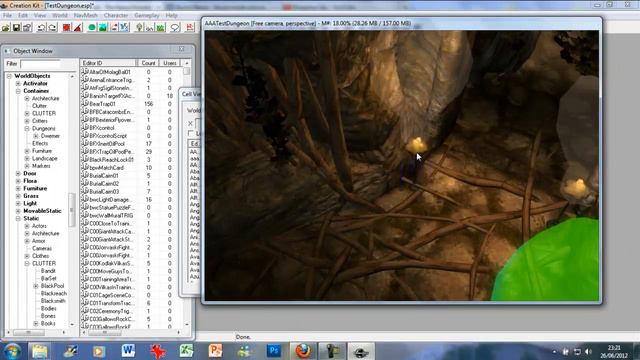The width and height of the screenshot is (640, 360).
Task: Open the View menu
Action: click(x=40, y=15)
